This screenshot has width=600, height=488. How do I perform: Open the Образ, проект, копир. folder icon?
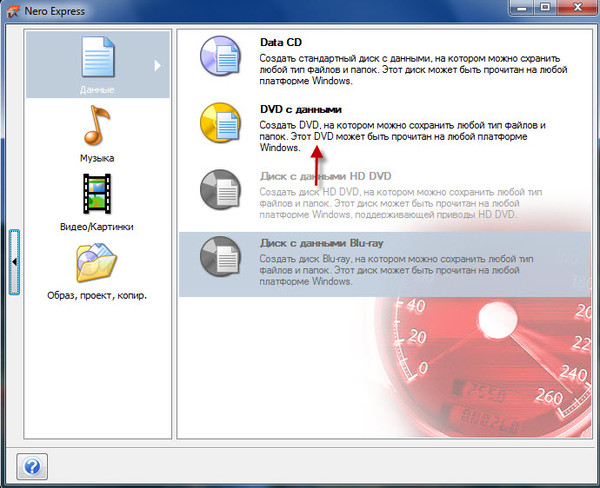pyautogui.click(x=96, y=263)
